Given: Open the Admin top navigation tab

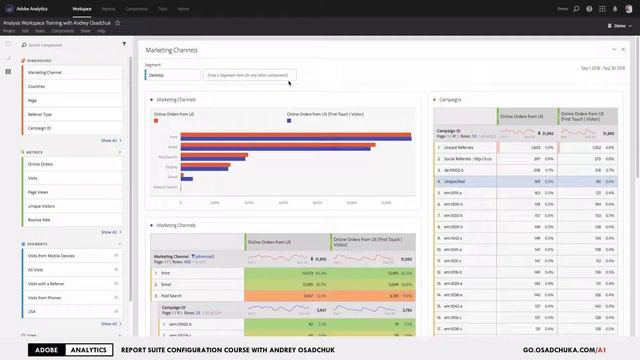Looking at the screenshot, I should coord(183,9).
